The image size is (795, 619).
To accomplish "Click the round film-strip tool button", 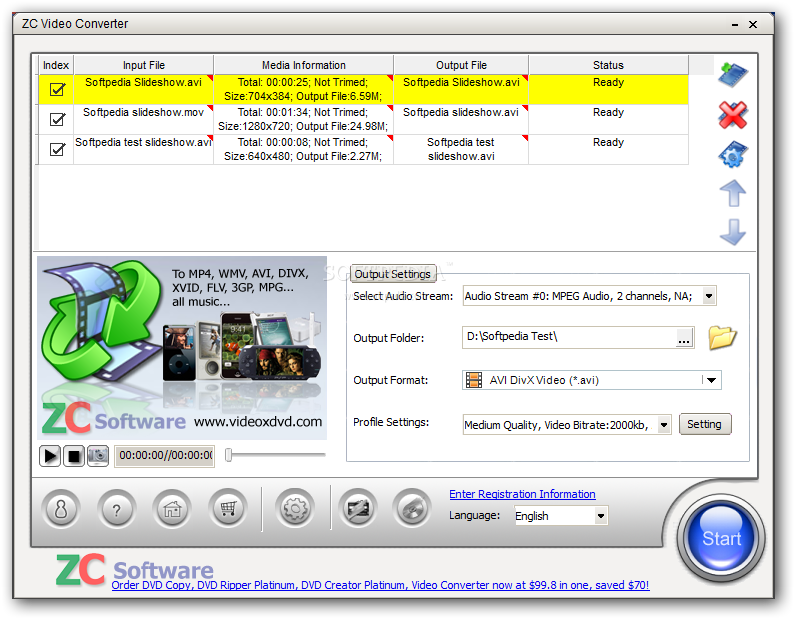I will [x=358, y=509].
